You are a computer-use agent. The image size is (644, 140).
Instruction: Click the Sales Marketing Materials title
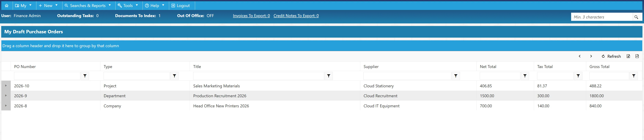(x=216, y=86)
